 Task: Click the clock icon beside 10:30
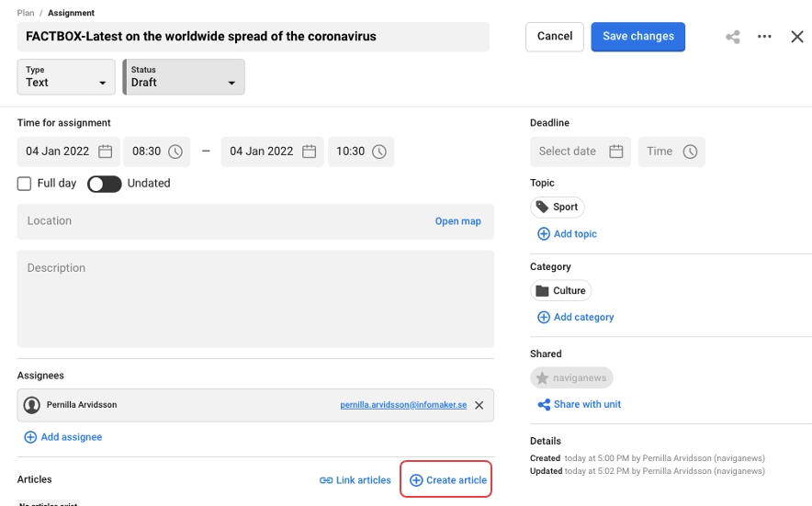(378, 152)
